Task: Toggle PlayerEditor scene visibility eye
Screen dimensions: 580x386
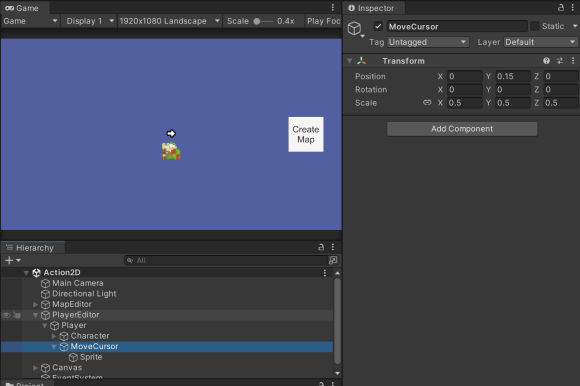Action: coord(6,315)
